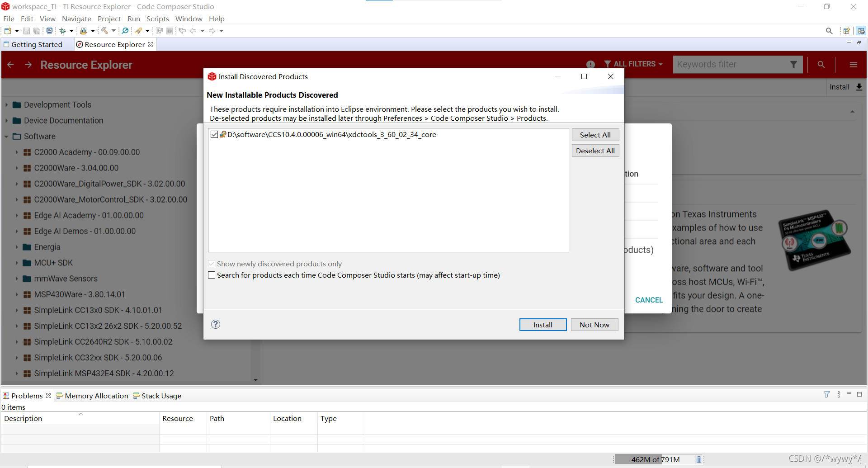
Task: Click Install download button in Resource Explorer
Action: [x=846, y=87]
